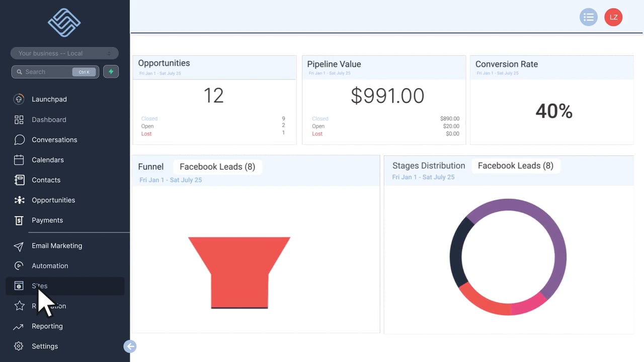
Task: Click the 12 opportunities total value
Action: [213, 96]
